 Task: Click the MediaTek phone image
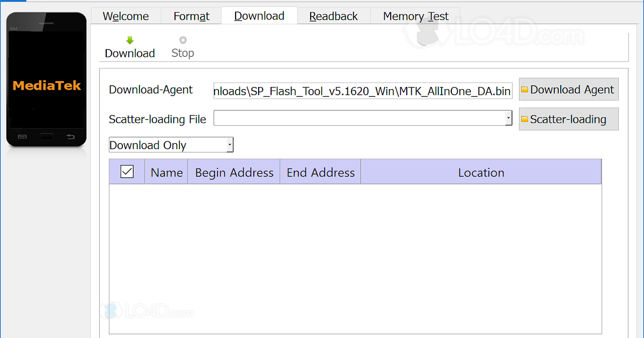pos(47,79)
